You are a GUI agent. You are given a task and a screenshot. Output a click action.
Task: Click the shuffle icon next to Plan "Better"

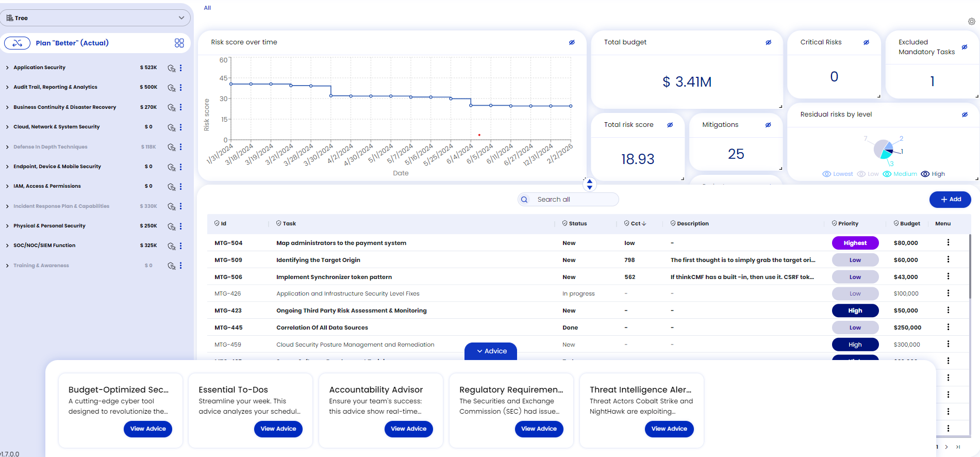click(18, 43)
